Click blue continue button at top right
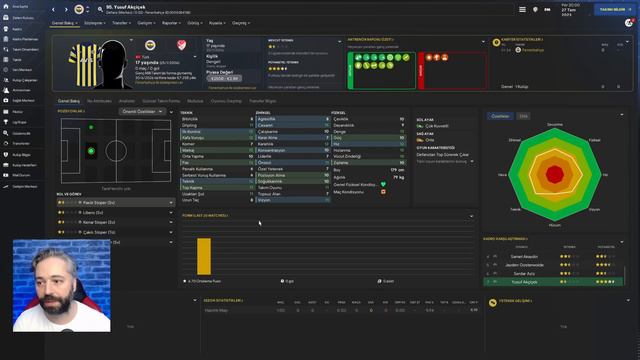This screenshot has height=360, width=640. click(x=615, y=9)
